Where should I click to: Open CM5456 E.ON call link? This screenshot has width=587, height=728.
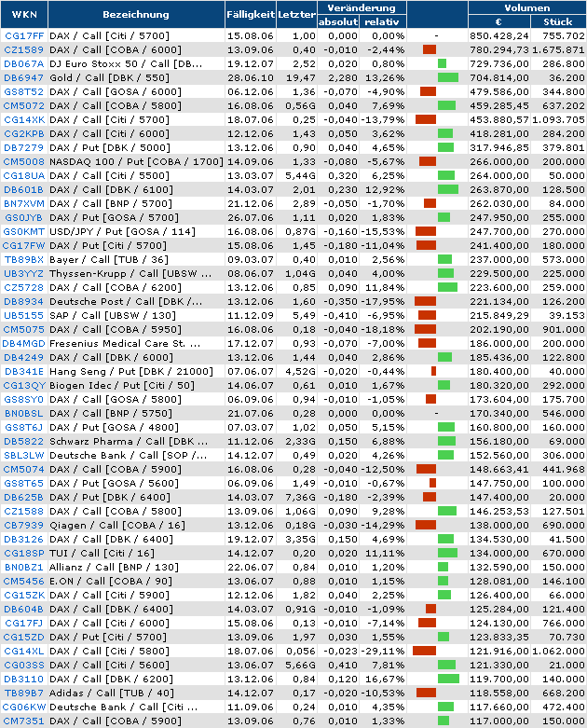point(23,581)
